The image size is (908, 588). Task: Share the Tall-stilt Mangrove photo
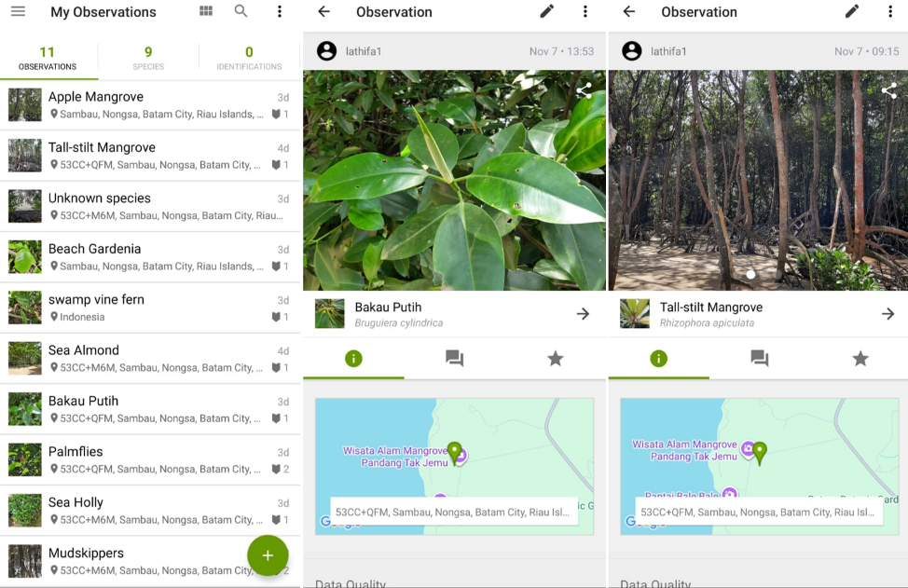click(x=889, y=90)
